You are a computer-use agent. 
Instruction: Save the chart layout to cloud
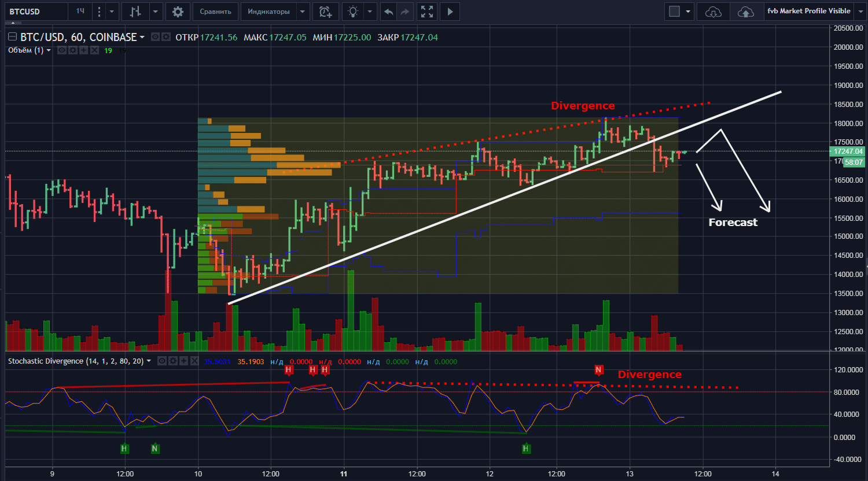[746, 11]
